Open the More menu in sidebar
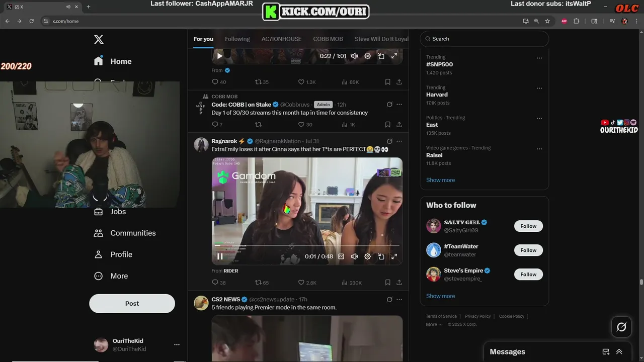This screenshot has width=644, height=362. coord(111,276)
